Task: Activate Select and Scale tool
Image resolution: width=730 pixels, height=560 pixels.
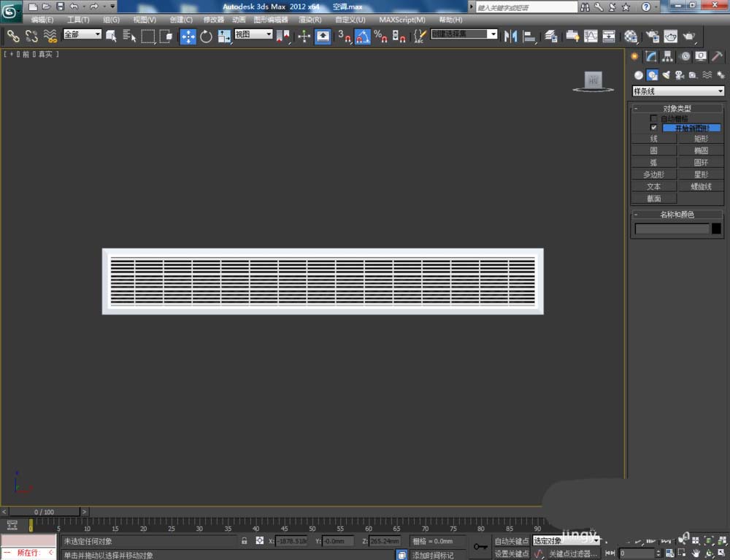Action: [224, 36]
